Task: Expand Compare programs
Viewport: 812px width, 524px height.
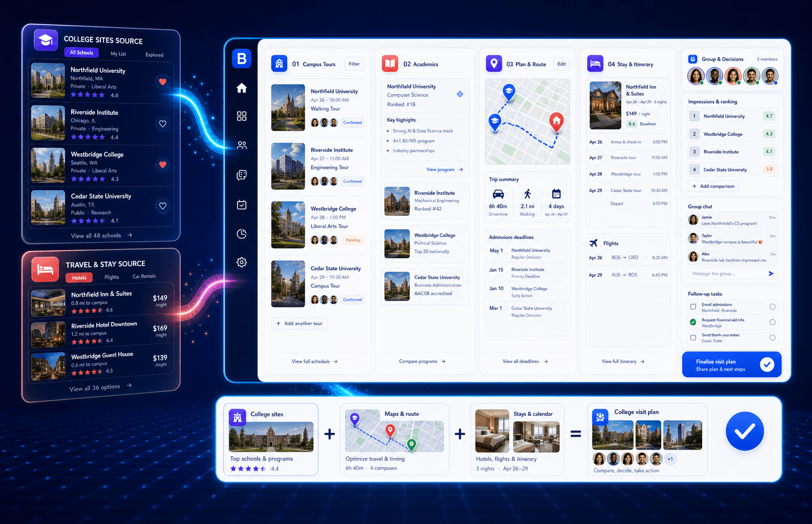Action: [422, 361]
